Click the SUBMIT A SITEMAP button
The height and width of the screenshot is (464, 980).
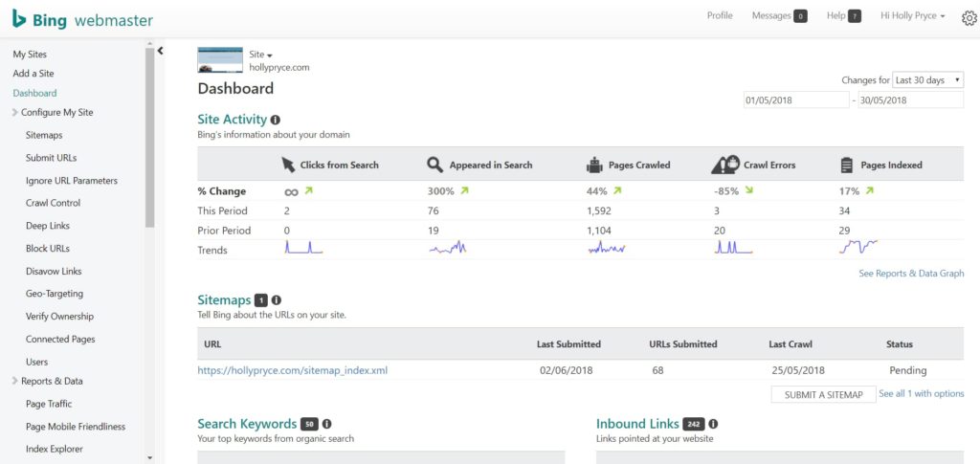824,395
